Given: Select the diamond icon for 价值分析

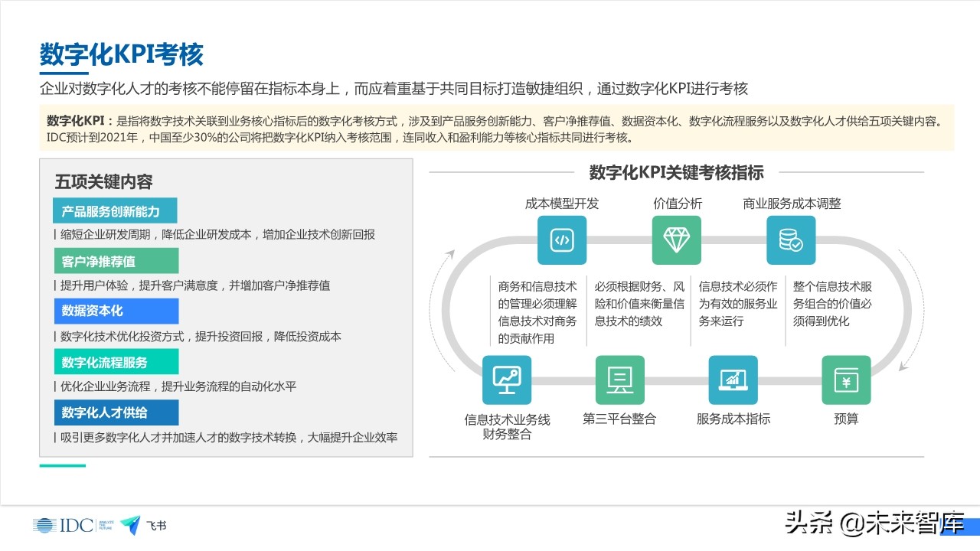Looking at the screenshot, I should point(677,240).
